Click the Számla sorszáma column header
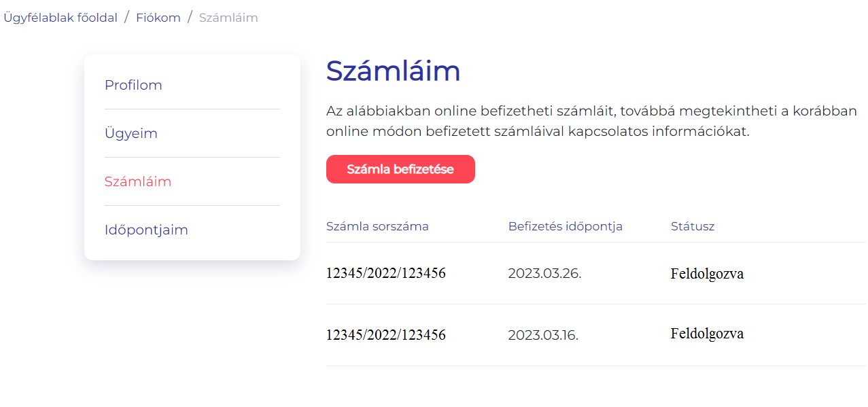 point(377,226)
